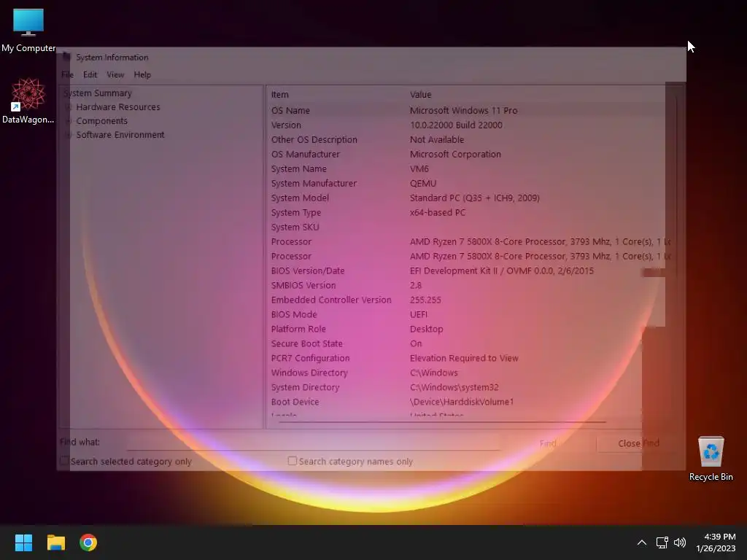Expand the Components node

tap(68, 121)
